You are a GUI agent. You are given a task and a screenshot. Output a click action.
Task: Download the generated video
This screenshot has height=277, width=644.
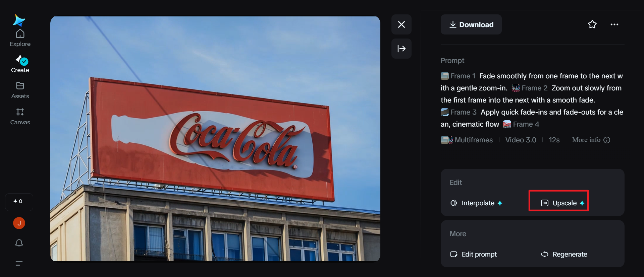pos(471,24)
